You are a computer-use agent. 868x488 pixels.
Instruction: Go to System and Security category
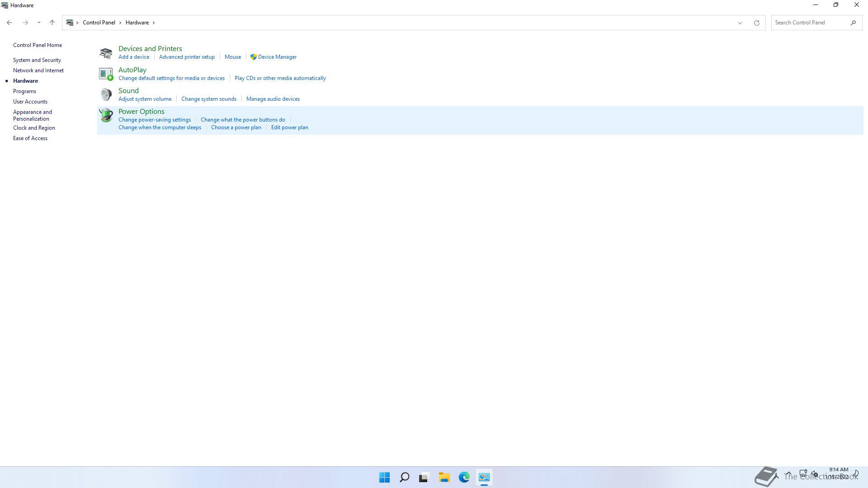37,60
